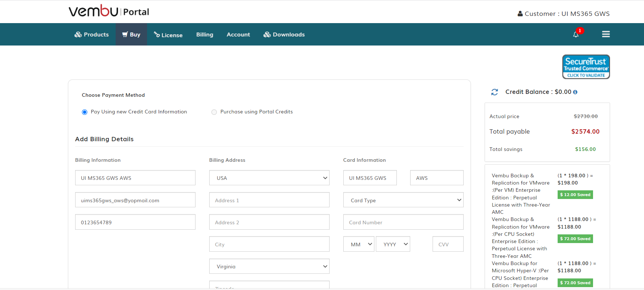Click the CVV field

[448, 244]
